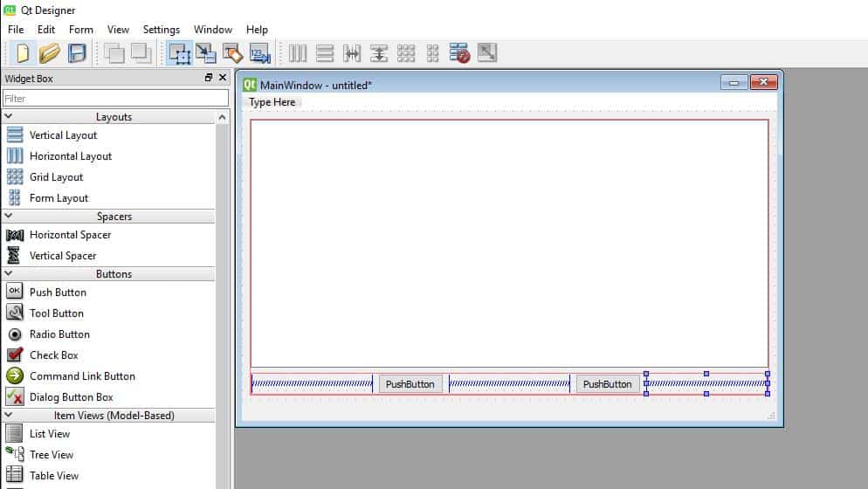This screenshot has height=489, width=868.
Task: Float the Widget Box dock panel
Action: click(209, 78)
